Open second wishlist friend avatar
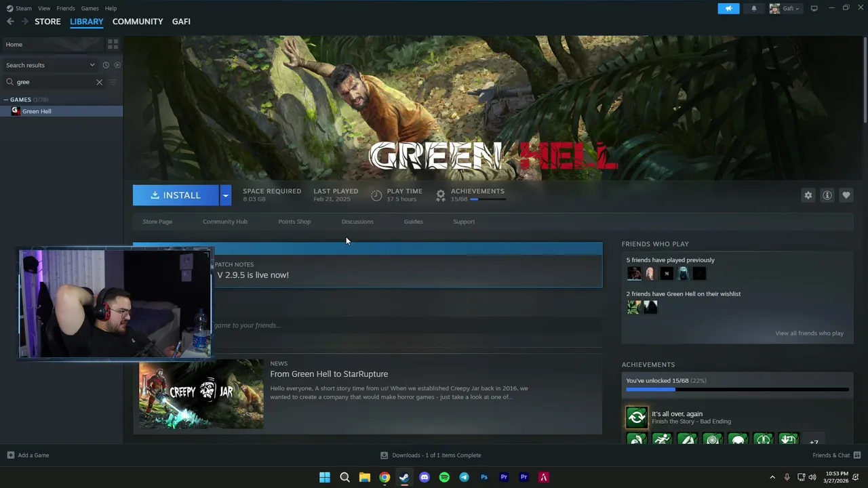 650,307
